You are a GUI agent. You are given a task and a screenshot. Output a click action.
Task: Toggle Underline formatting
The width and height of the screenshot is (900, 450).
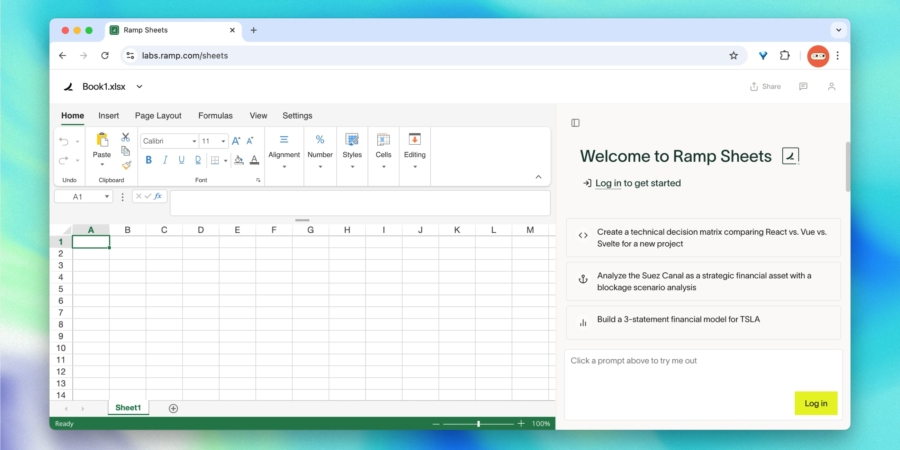point(181,160)
